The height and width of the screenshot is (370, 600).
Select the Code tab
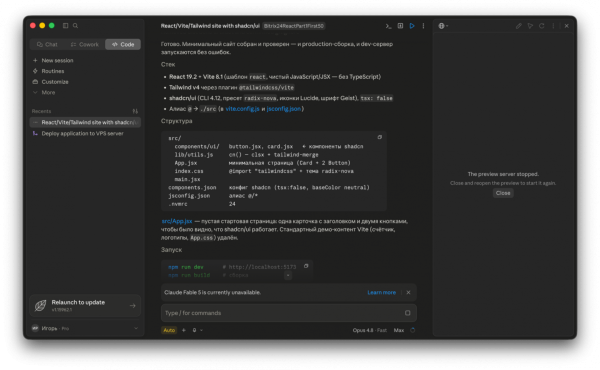click(123, 44)
